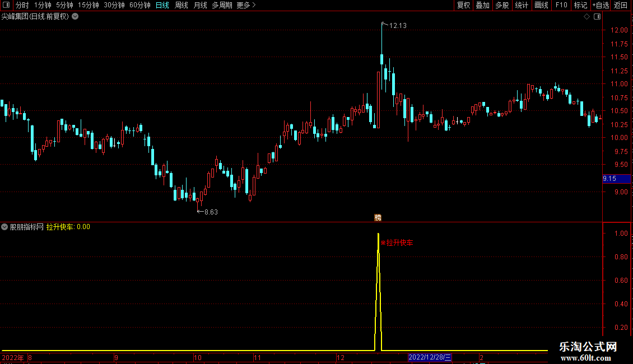Image resolution: width=633 pixels, height=364 pixels.
Task: Click the 叠加 overlay button
Action: [483, 5]
